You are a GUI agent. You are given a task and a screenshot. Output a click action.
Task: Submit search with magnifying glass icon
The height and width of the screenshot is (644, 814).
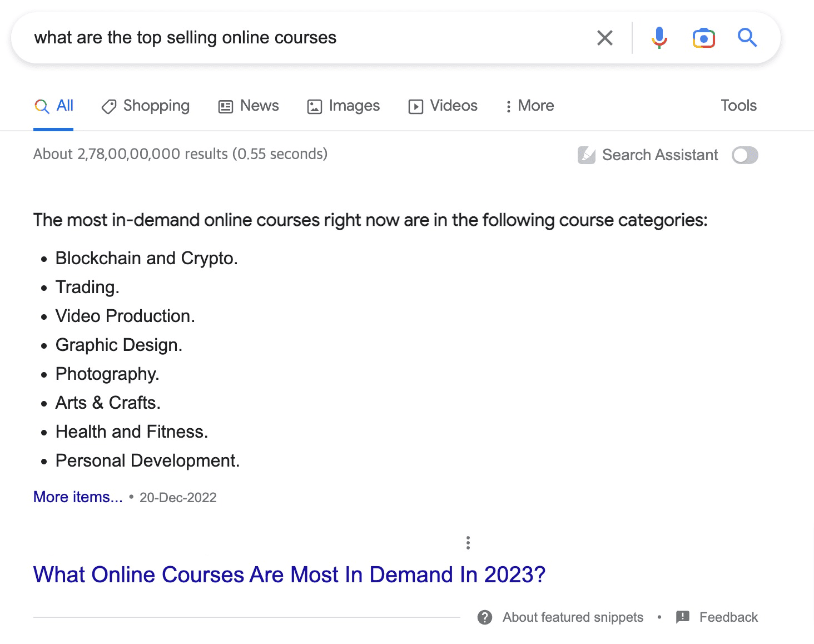point(747,38)
